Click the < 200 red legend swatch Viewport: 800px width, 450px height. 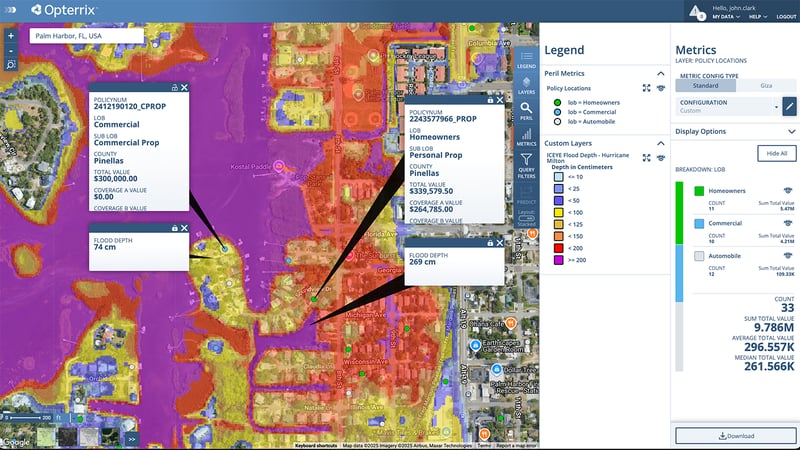coord(559,248)
